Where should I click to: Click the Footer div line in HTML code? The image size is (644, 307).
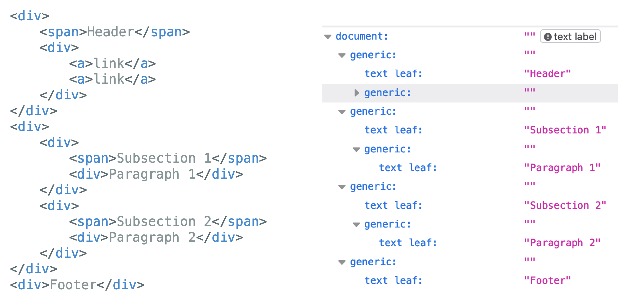click(x=77, y=285)
